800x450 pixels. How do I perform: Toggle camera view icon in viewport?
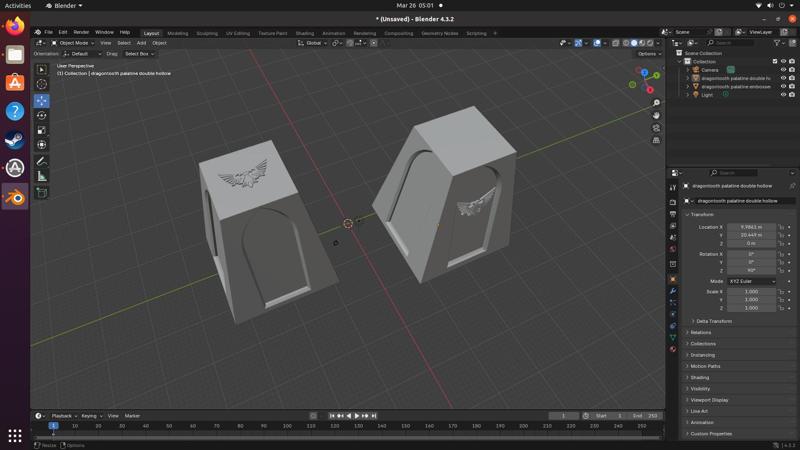[x=656, y=128]
